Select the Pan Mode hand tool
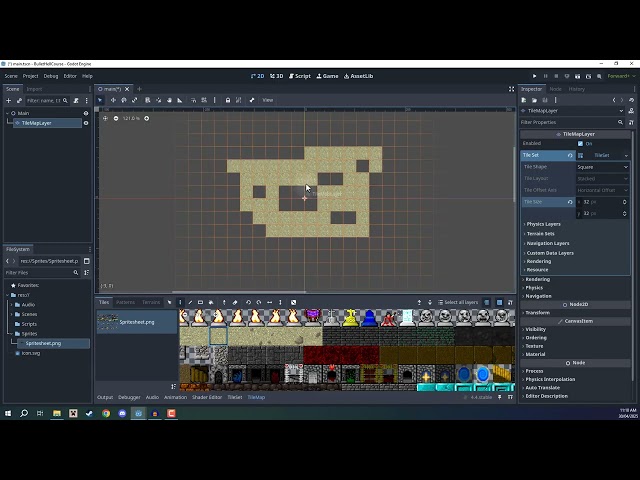 pyautogui.click(x=169, y=100)
